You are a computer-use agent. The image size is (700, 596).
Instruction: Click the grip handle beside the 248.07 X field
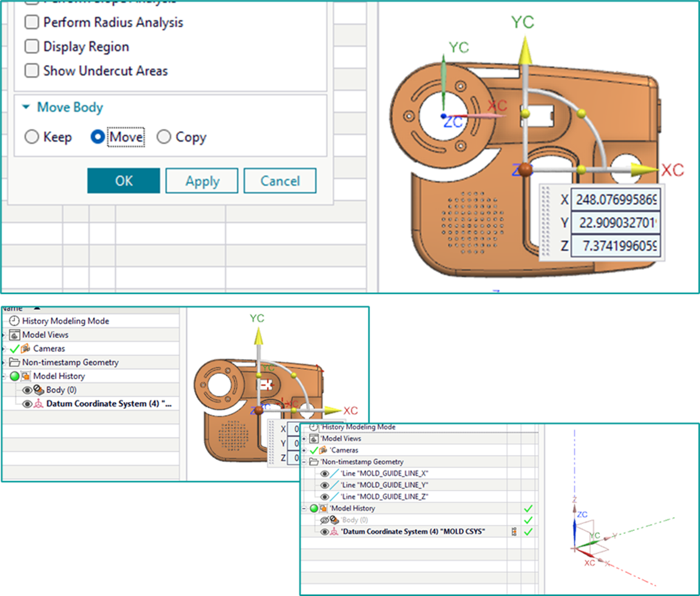(547, 224)
